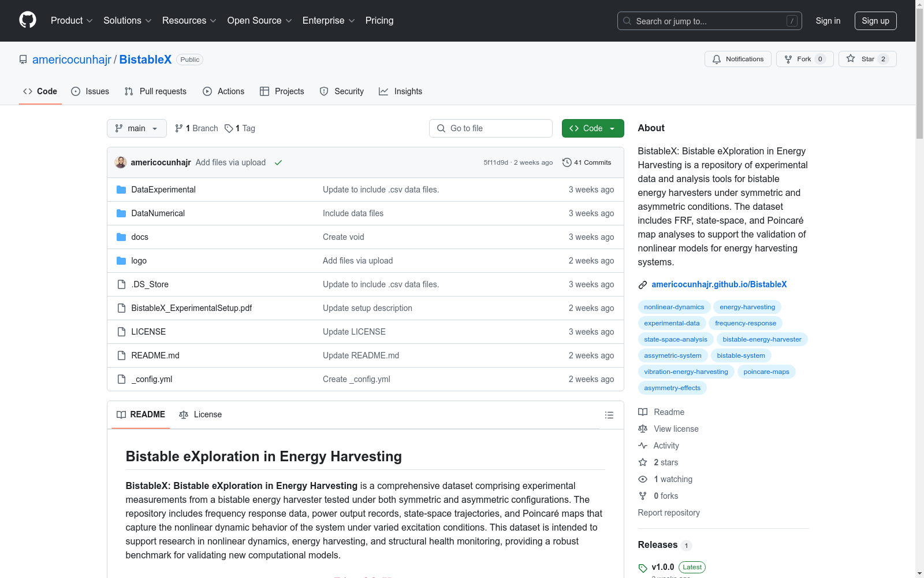Image resolution: width=924 pixels, height=578 pixels.
Task: Open the README.md file name
Action: coord(155,355)
